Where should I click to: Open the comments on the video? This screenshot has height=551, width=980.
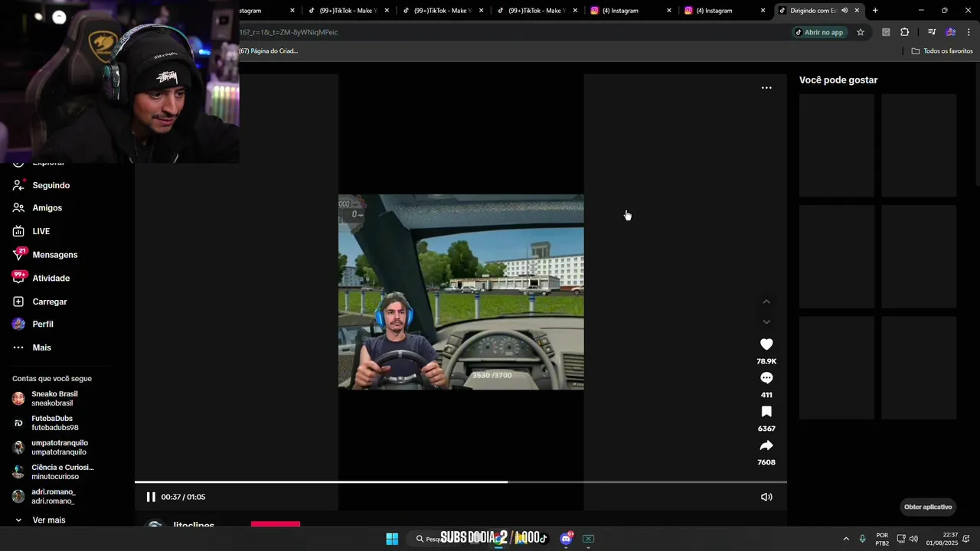pos(766,378)
